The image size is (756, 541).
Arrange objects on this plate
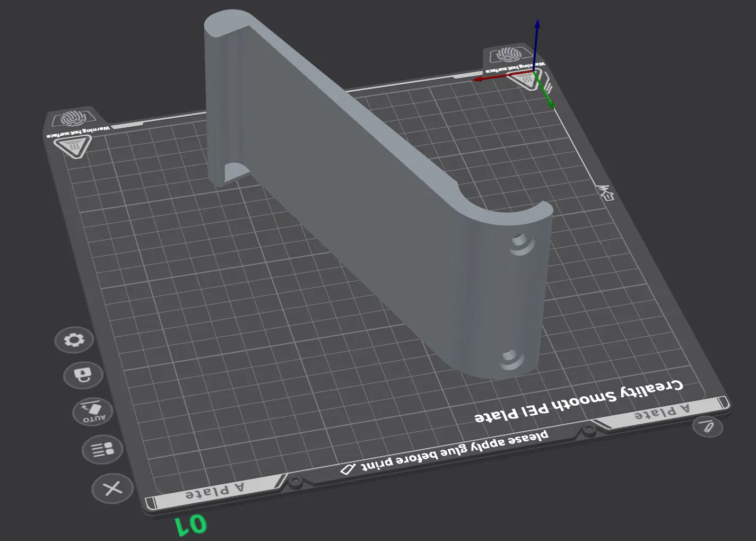click(102, 450)
